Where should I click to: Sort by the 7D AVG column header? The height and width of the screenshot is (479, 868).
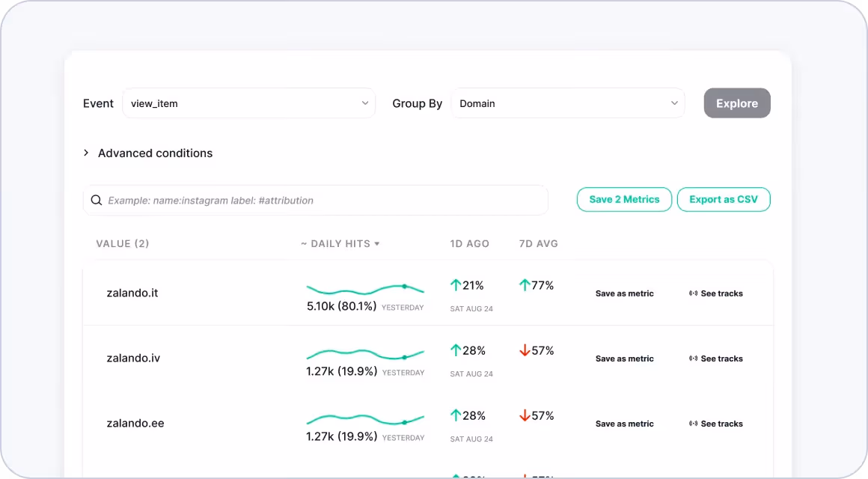[538, 244]
